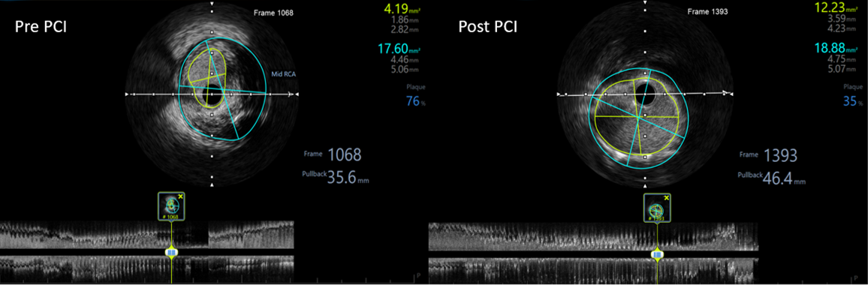Close the frame 1068 bookmark thumbnail
The height and width of the screenshot is (285, 868).
[x=180, y=196]
